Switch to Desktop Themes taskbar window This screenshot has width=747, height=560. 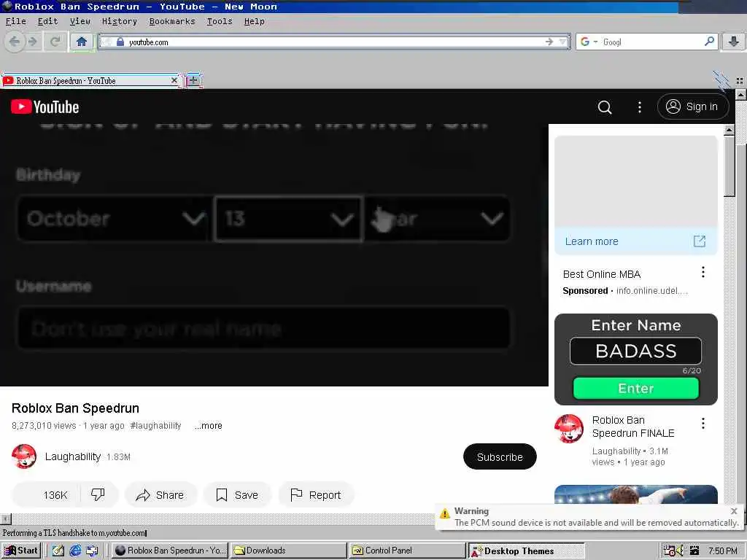[x=526, y=551]
